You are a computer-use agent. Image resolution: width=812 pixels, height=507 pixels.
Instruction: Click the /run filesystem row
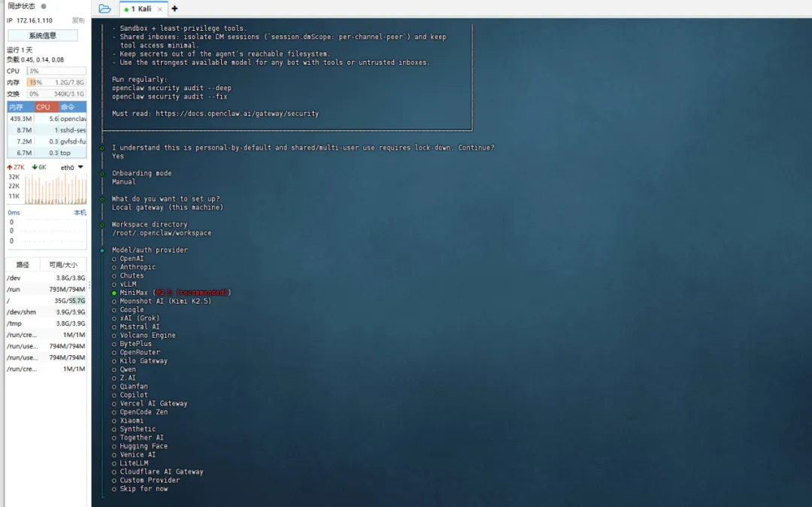[x=46, y=290]
